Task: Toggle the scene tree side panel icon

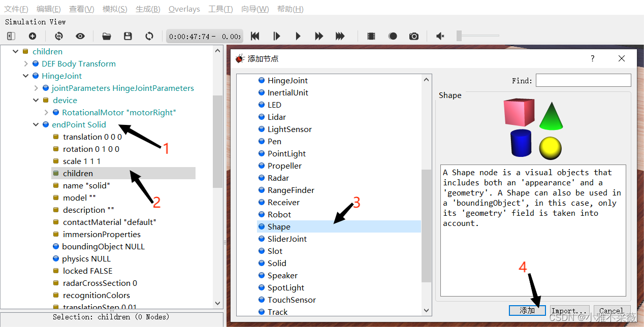Action: point(11,36)
